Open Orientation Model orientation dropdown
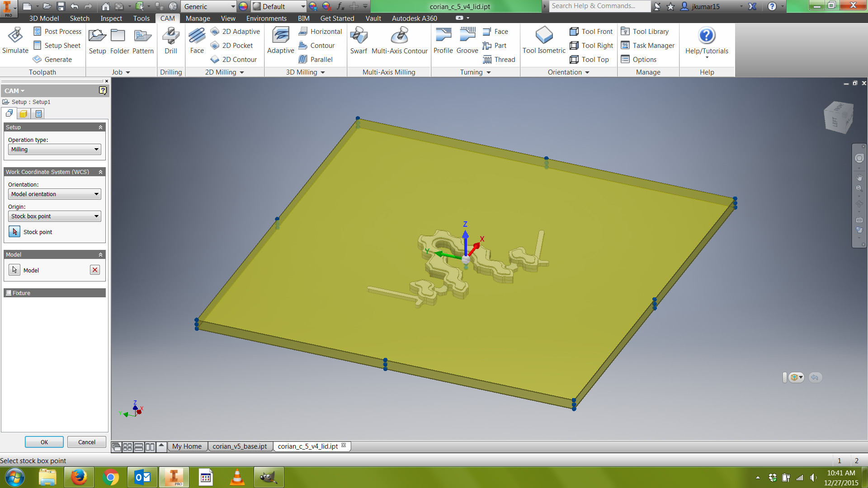Image resolution: width=868 pixels, height=488 pixels. click(55, 194)
